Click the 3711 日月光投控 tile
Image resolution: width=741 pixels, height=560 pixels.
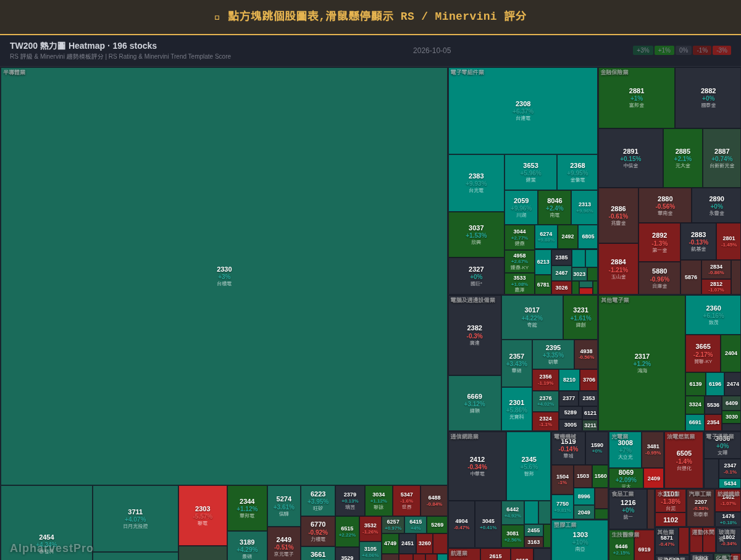(135, 519)
